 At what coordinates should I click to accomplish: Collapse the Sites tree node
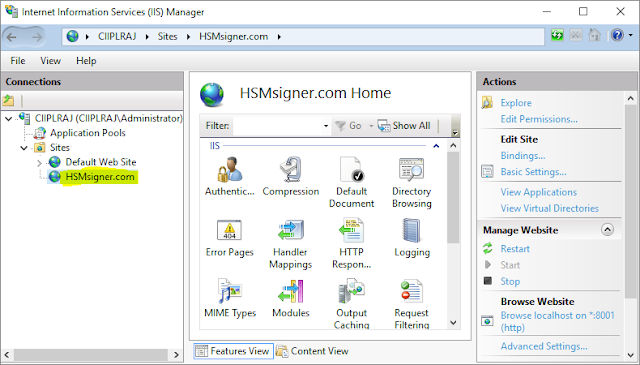[x=24, y=148]
